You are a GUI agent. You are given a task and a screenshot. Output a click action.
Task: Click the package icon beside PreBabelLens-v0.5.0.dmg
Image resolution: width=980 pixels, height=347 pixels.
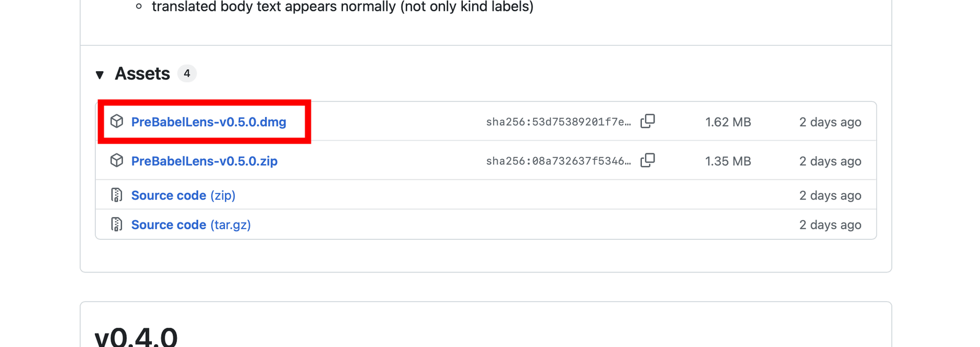(x=117, y=121)
